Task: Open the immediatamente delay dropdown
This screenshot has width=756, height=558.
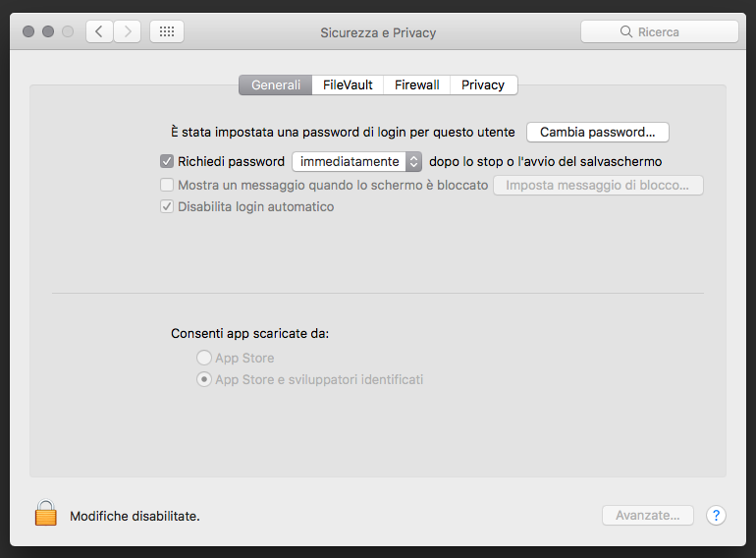Action: [x=356, y=161]
